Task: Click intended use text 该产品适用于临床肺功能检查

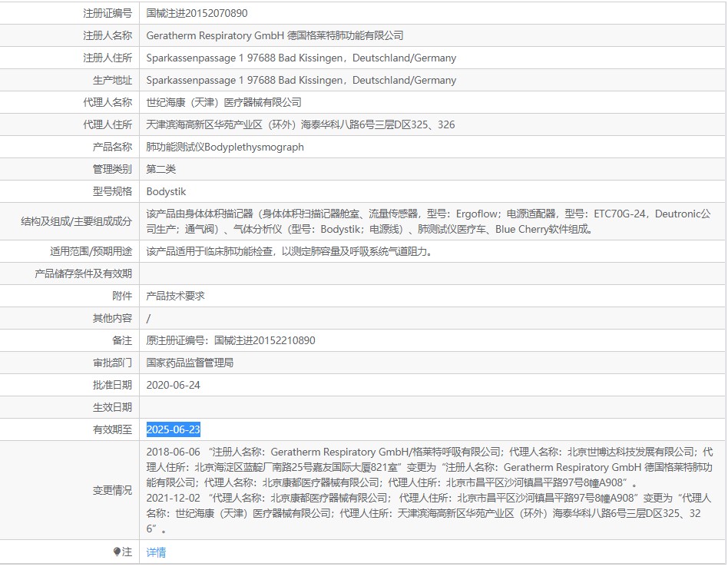Action: [290, 251]
